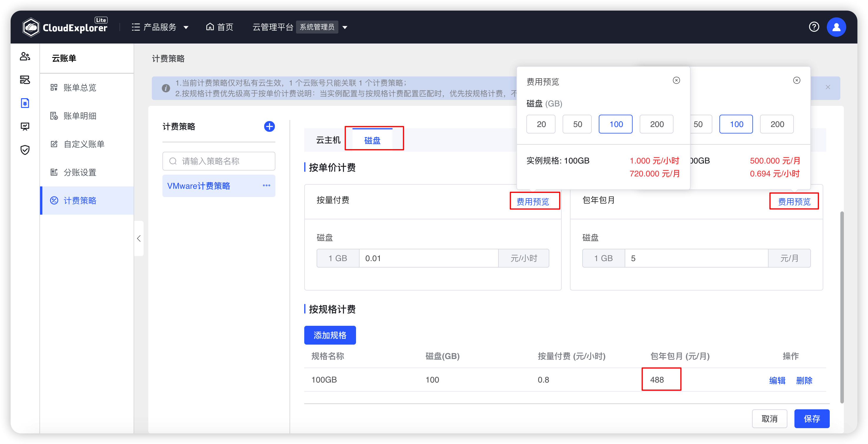Close the rear 费用预览 popup
The width and height of the screenshot is (868, 444).
point(797,81)
